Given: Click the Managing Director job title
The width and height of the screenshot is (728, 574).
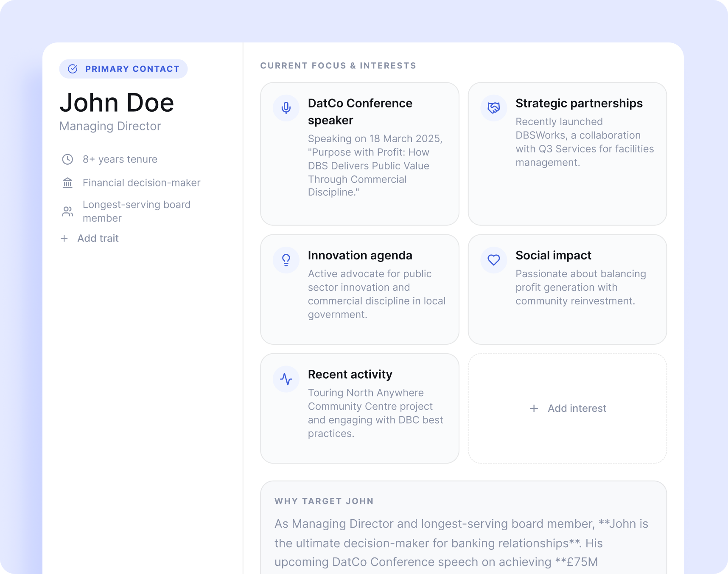Looking at the screenshot, I should (x=110, y=126).
